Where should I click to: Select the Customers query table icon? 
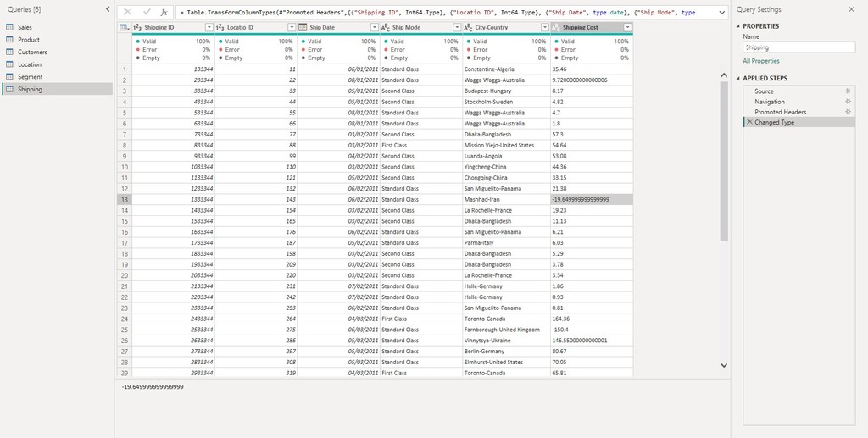pos(9,52)
